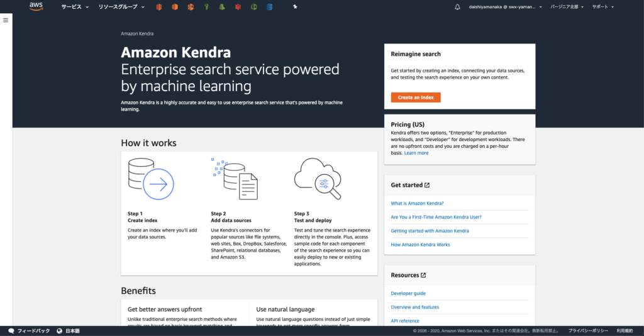Click フィードバック in the footer
This screenshot has height=336, width=644.
pos(29,331)
